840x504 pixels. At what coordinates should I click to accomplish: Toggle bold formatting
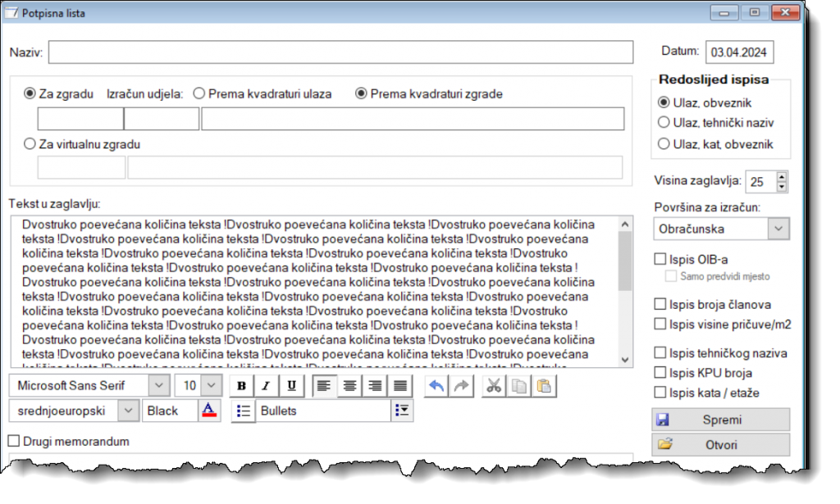[242, 386]
